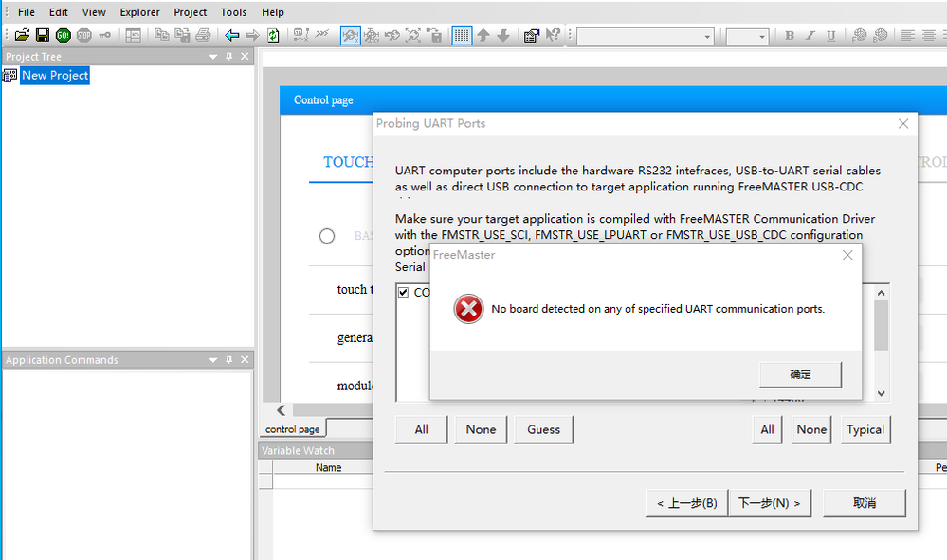Click the right All button beside Typical
This screenshot has width=947, height=560.
pyautogui.click(x=767, y=429)
